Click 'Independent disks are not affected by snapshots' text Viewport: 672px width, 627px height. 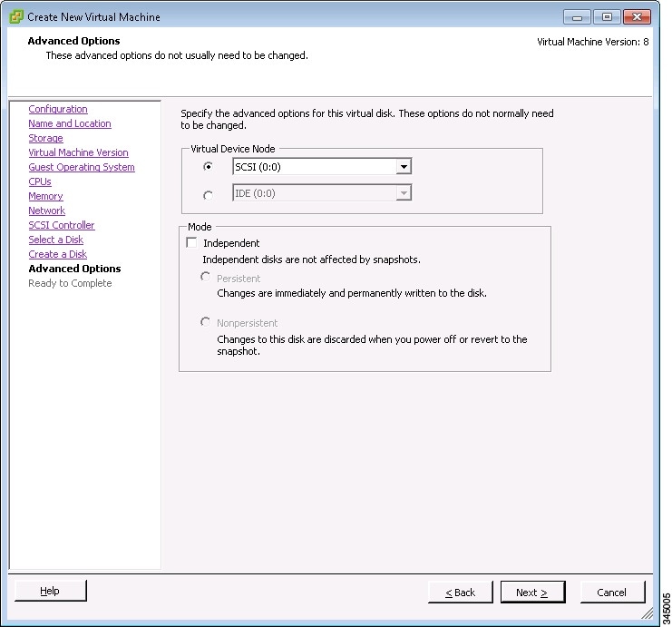coord(311,260)
